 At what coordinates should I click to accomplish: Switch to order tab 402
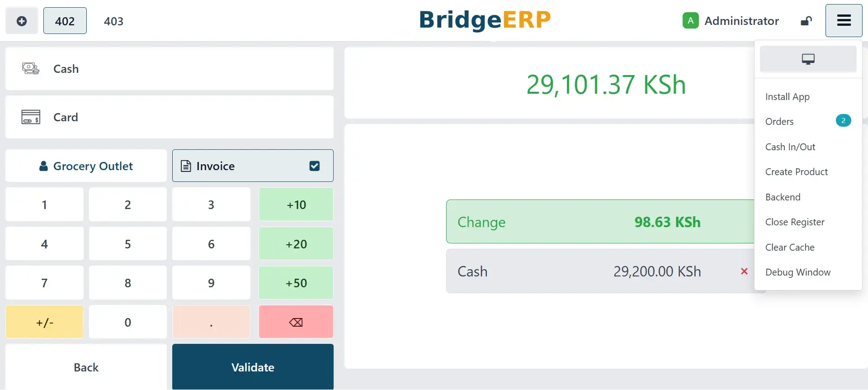[65, 21]
